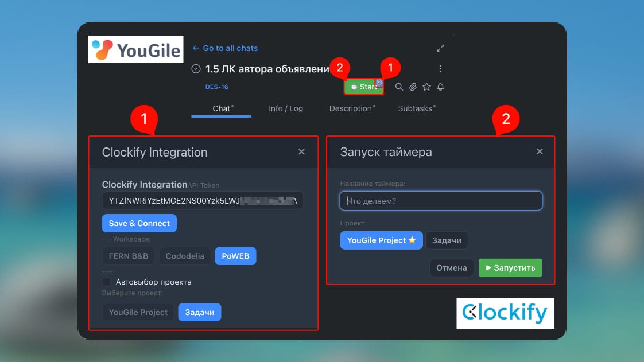This screenshot has height=362, width=644.
Task: Click the DES-16 task ID
Action: [216, 87]
